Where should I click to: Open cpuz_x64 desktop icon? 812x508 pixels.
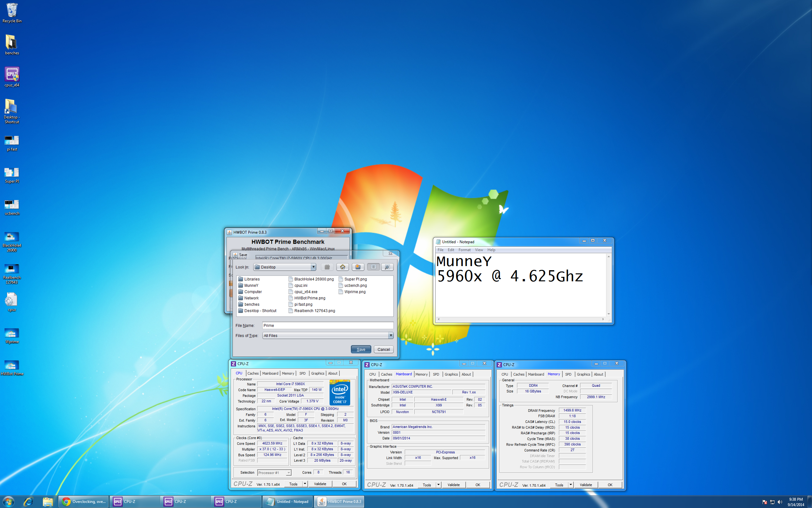12,77
